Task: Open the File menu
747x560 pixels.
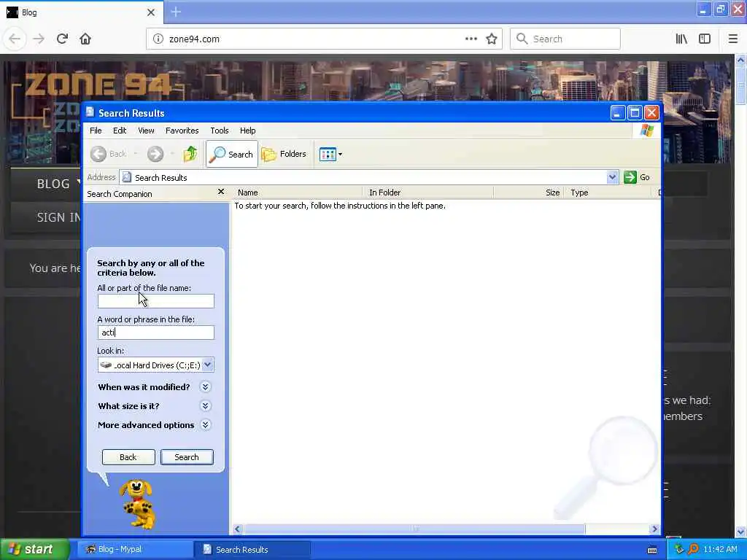Action: (x=96, y=131)
